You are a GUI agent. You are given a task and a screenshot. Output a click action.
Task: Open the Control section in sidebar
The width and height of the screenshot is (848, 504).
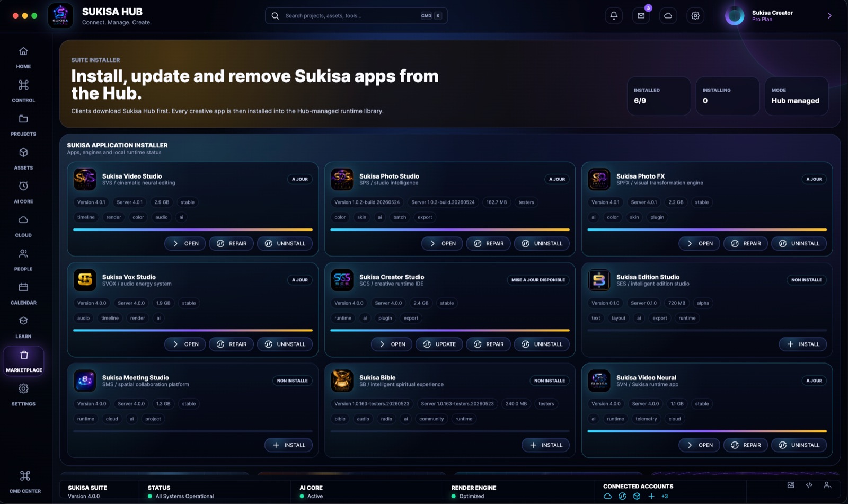coord(23,91)
